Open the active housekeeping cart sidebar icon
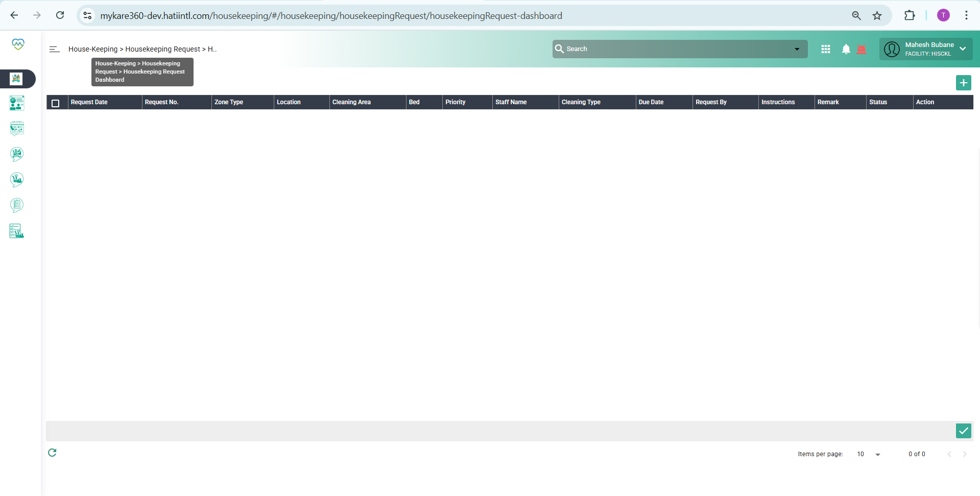This screenshot has width=980, height=496. click(x=16, y=79)
